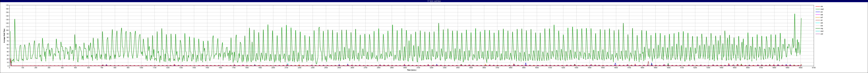Select the sdd legend entry
868x73 pixels.
[x=819, y=34]
